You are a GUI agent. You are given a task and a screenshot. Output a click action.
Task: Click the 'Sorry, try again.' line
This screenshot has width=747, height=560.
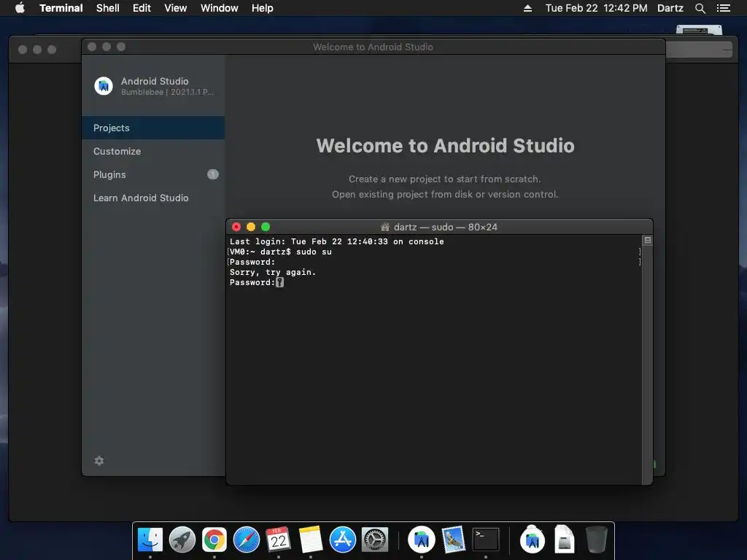click(x=273, y=273)
